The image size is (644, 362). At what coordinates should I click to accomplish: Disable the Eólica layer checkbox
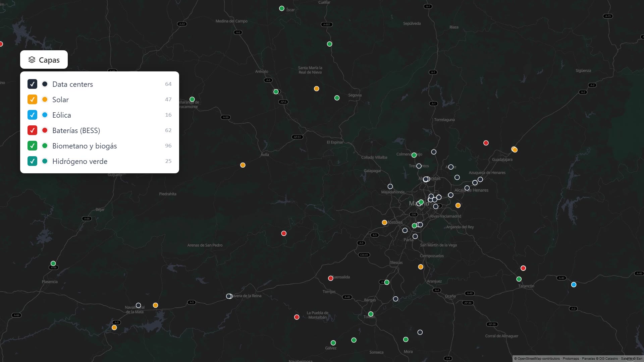click(x=32, y=115)
